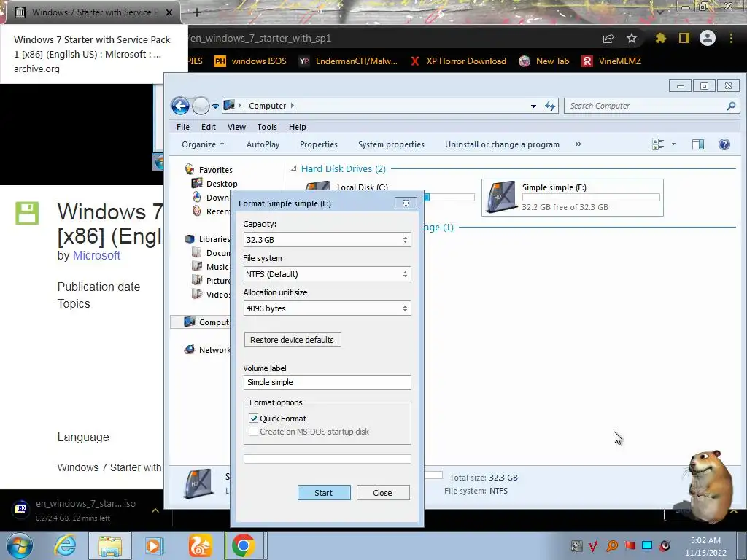Open the windows ISOS bookmark
The image size is (747, 560).
[251, 61]
